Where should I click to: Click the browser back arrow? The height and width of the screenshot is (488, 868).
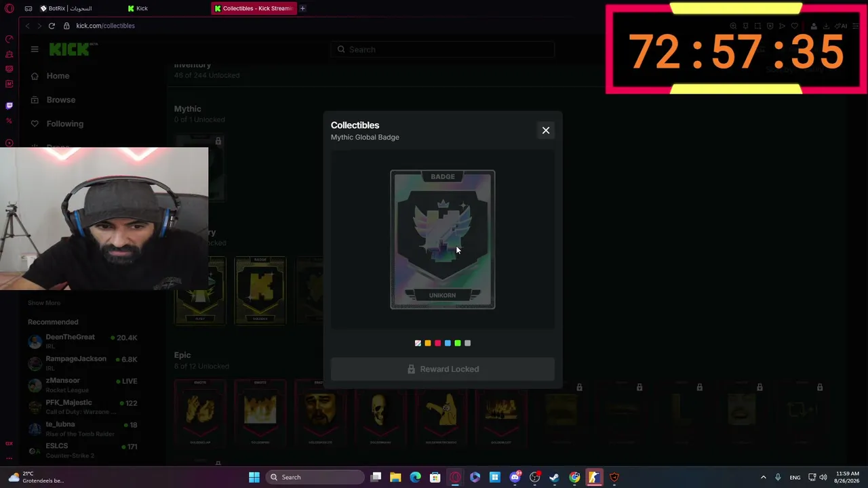point(27,26)
